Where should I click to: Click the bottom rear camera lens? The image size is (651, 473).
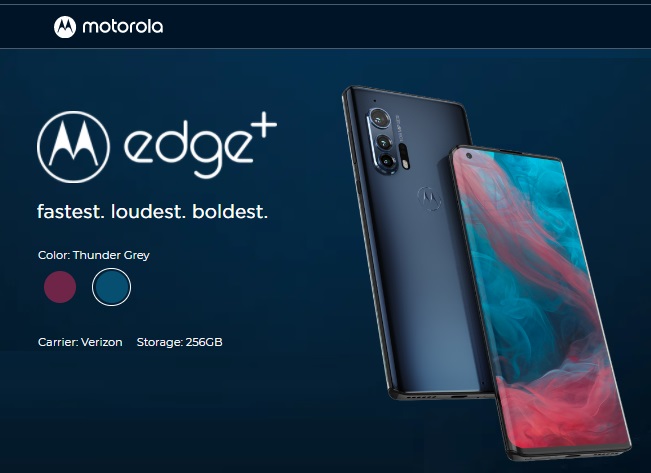coord(387,162)
